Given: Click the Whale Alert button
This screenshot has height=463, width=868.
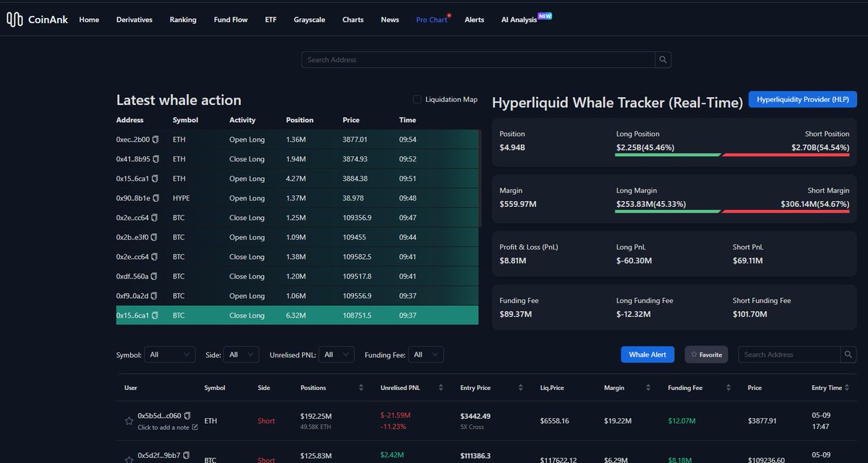Looking at the screenshot, I should click(647, 354).
